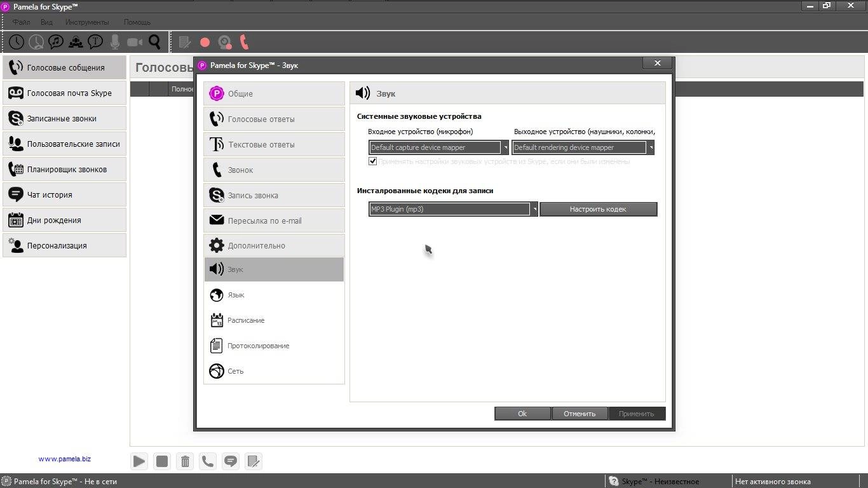Click Ok button in dialog

522,414
